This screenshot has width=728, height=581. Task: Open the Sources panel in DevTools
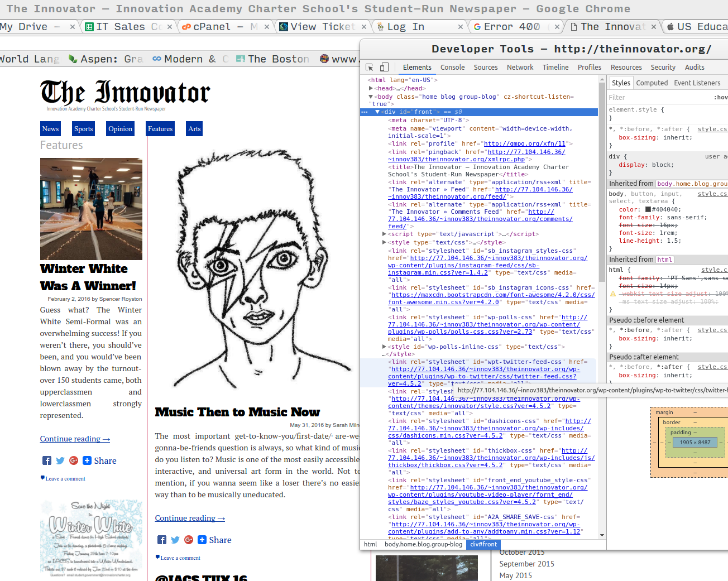(486, 67)
